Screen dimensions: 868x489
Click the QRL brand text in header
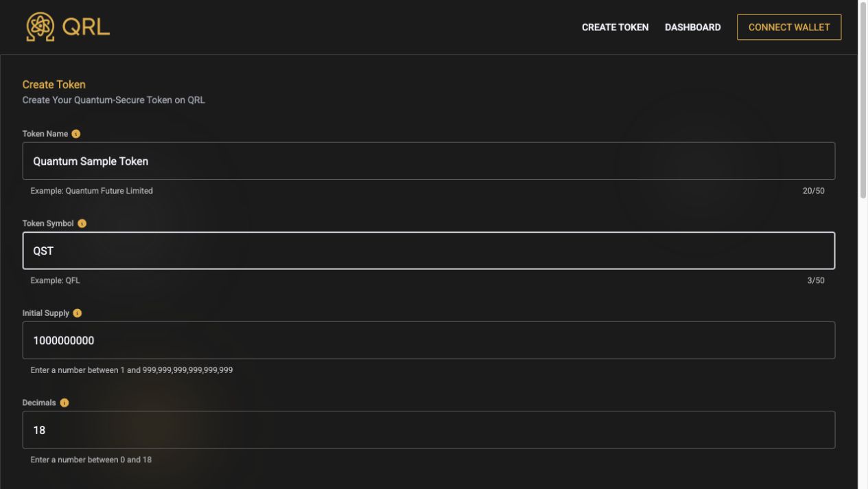[x=86, y=27]
